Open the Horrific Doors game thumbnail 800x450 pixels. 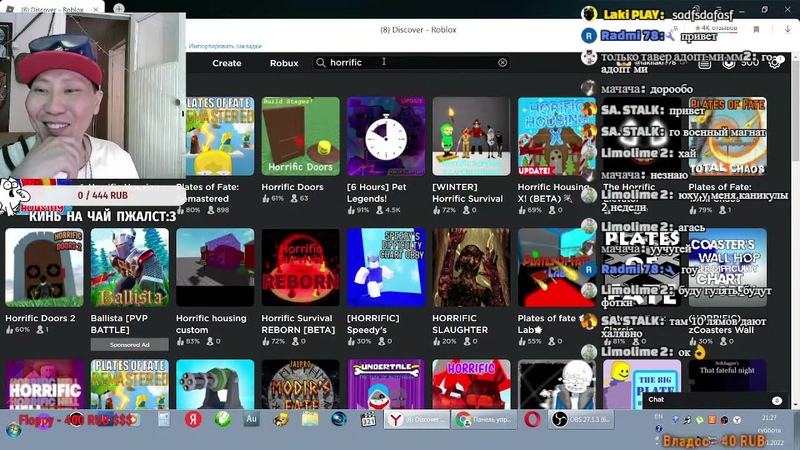pos(301,137)
